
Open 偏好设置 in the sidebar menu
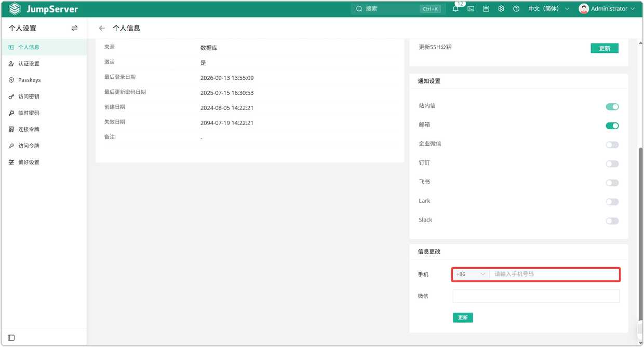[x=44, y=162]
